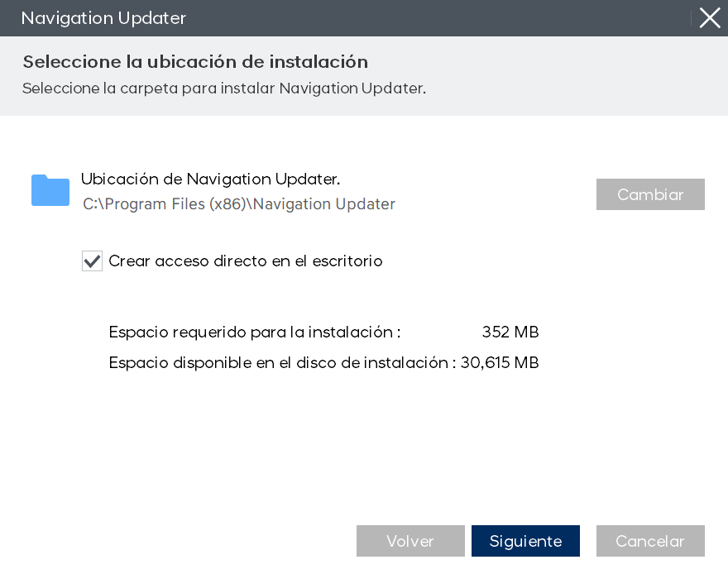
Task: Click the vertical divider beside the close button
Action: (x=692, y=18)
